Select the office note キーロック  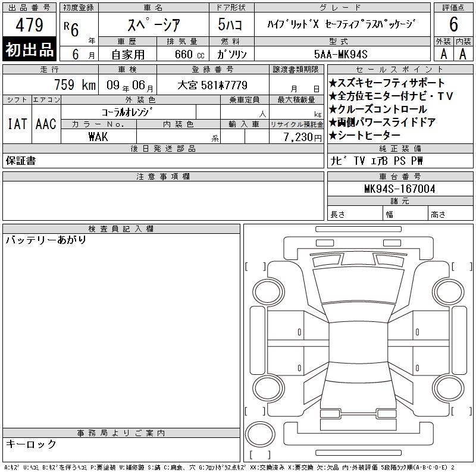31,444
